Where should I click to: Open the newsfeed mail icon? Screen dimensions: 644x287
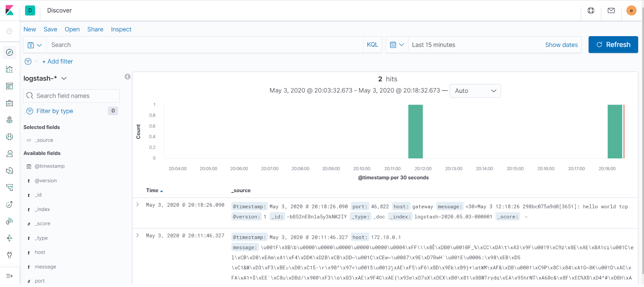611,10
